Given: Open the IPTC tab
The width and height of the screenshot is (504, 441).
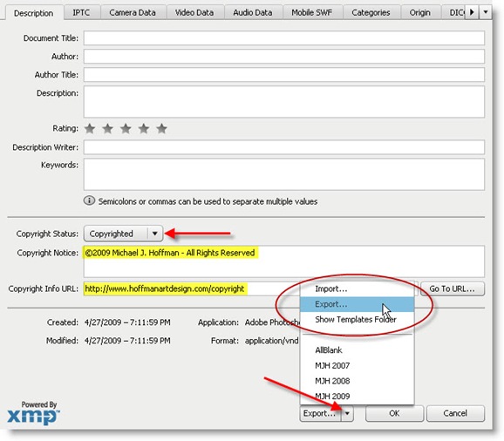Looking at the screenshot, I should pos(81,13).
